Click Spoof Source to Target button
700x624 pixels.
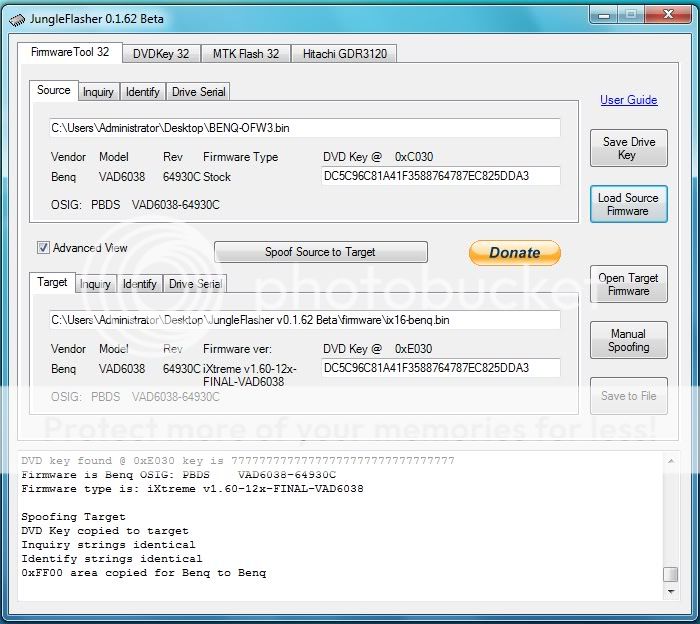click(320, 252)
